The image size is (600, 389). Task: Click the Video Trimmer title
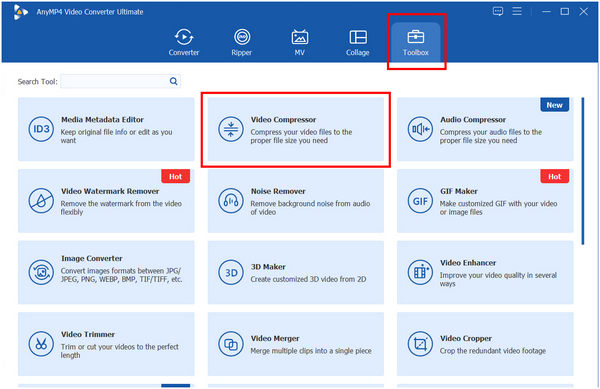(88, 334)
